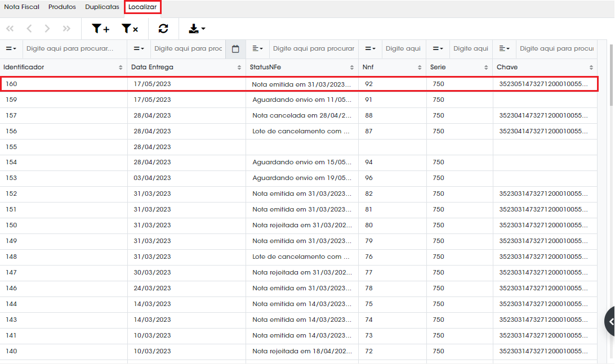Viewport: 615px width, 364px height.
Task: Click the Chave value in row 157
Action: [543, 115]
